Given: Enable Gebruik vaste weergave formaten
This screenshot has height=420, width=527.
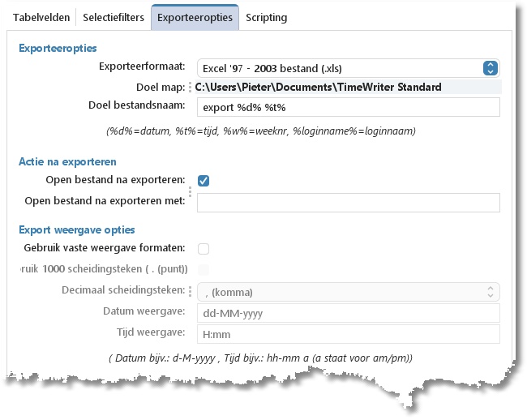Looking at the screenshot, I should [x=204, y=249].
